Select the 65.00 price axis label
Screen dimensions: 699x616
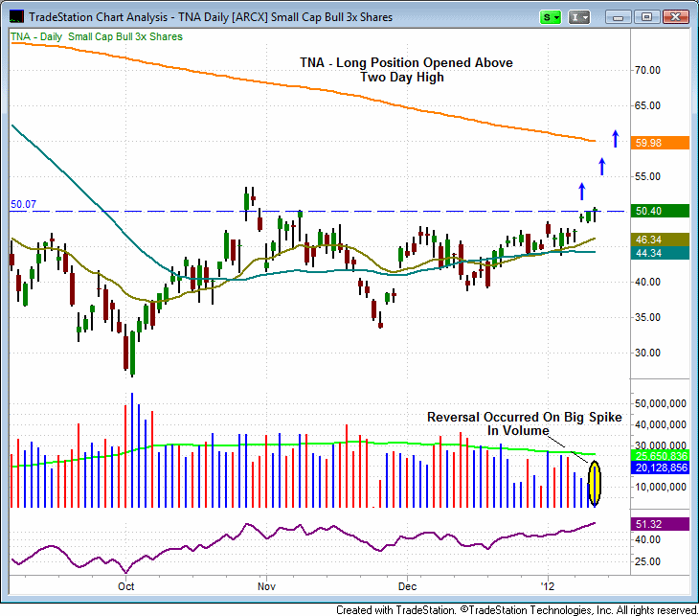coord(647,105)
